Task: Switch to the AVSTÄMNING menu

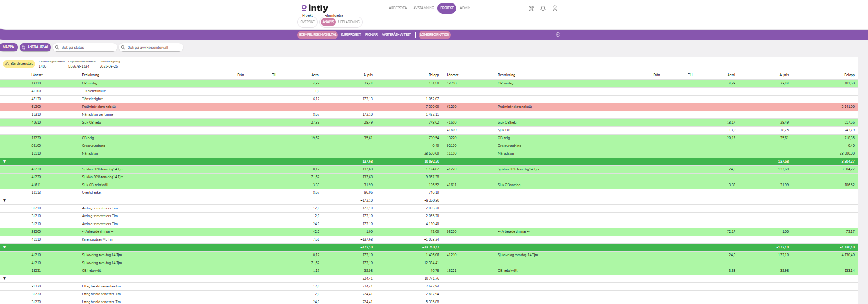Action: click(423, 8)
